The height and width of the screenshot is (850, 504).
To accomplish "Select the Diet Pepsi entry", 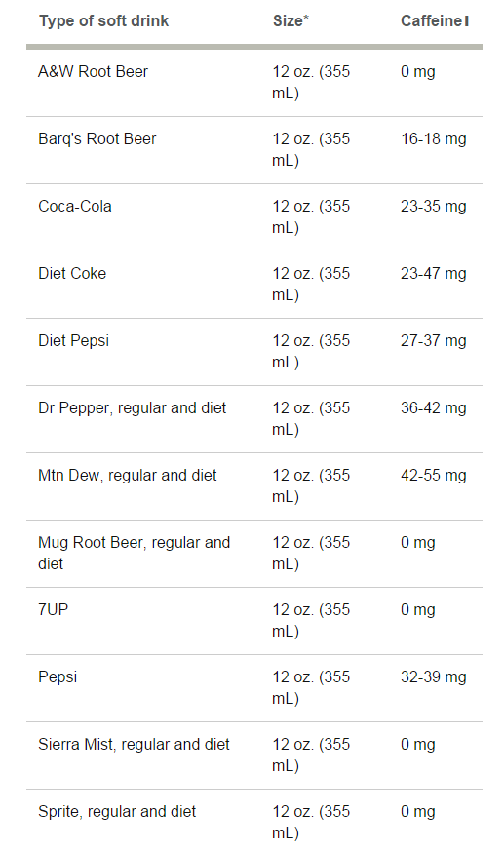I will 74,341.
